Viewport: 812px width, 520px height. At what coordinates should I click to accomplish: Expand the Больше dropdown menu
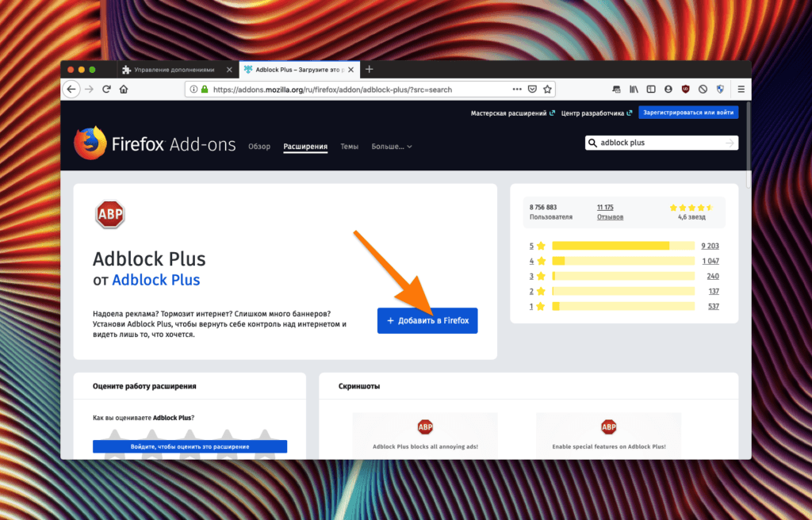[x=392, y=147]
